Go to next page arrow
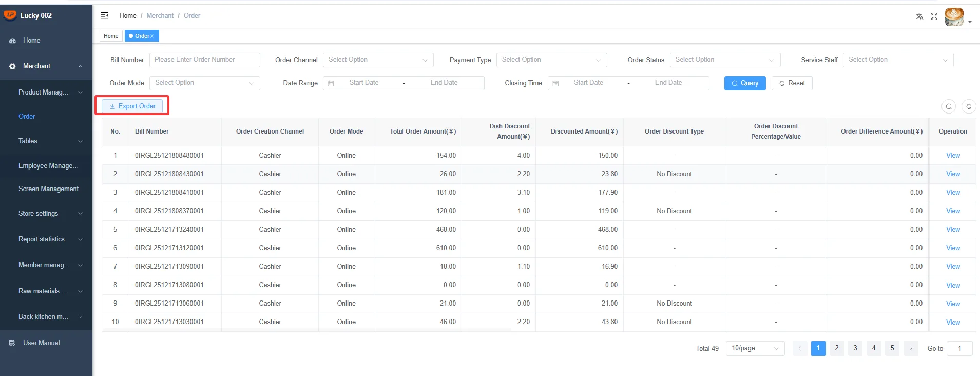Screen dimensions: 980x376 (x=911, y=348)
